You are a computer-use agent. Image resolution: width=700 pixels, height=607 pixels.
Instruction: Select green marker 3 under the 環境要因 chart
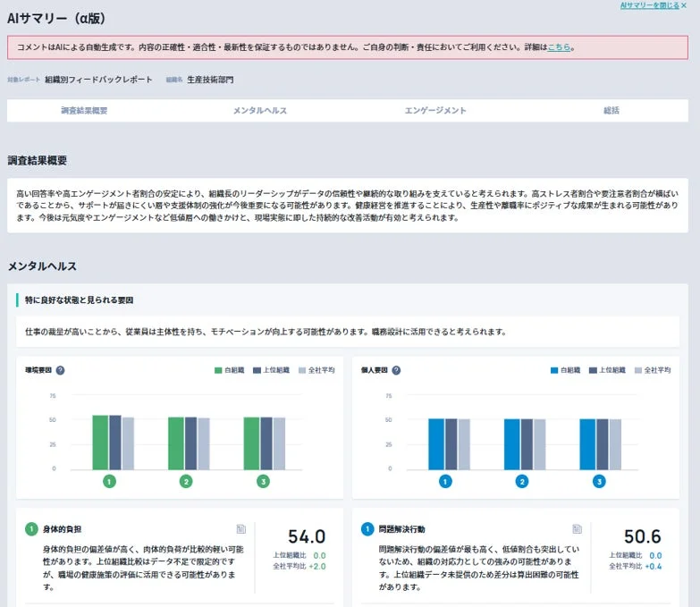264,482
